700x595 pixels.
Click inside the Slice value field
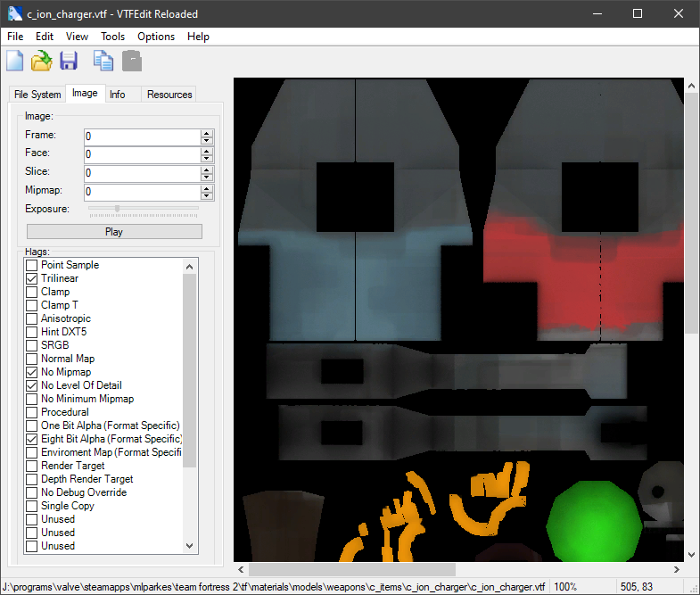coord(142,173)
